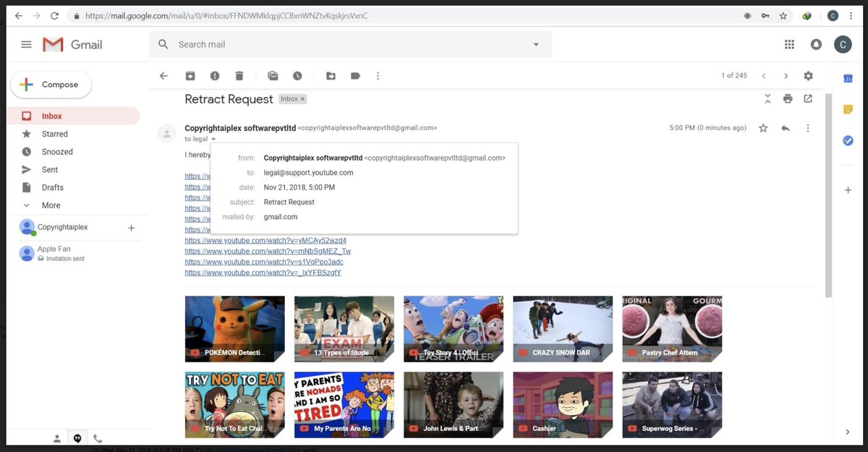The height and width of the screenshot is (452, 868).
Task: Open Crazy Snow Dare video thumbnail
Action: click(x=563, y=329)
